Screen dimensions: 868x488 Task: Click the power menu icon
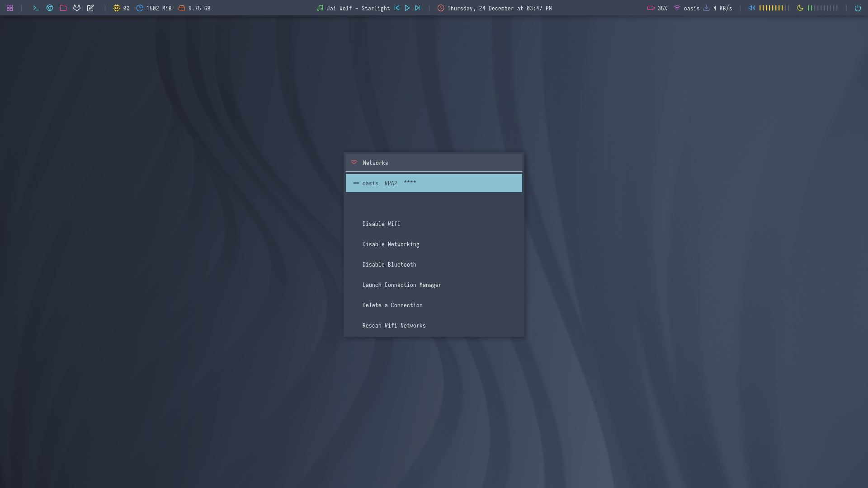(x=858, y=8)
